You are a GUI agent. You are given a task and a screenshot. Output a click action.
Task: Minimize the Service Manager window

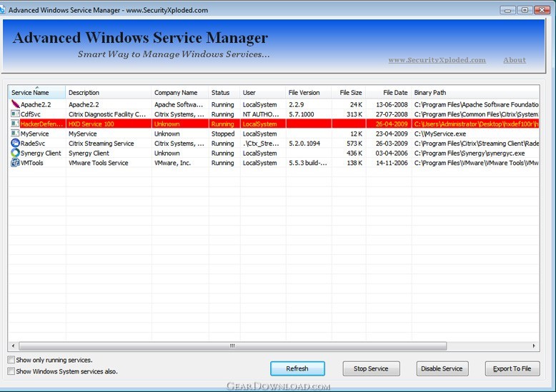[x=507, y=10]
